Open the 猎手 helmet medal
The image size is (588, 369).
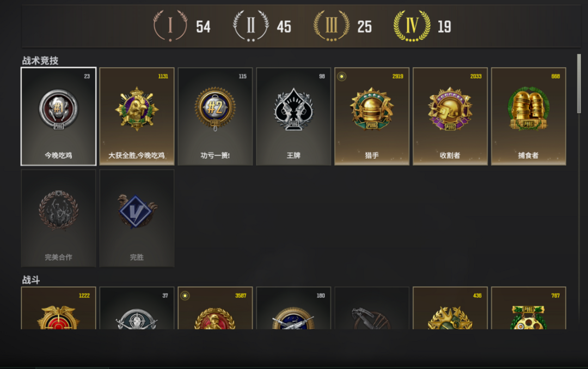(372, 116)
